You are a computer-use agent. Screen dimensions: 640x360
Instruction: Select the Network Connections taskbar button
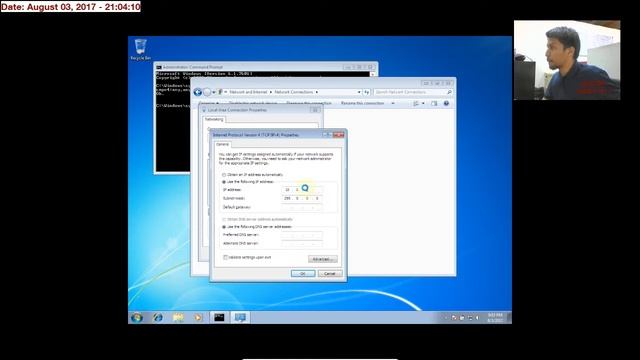[x=240, y=317]
